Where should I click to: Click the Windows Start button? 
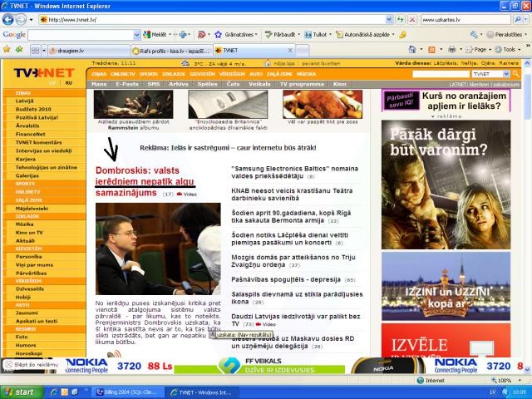click(x=20, y=392)
